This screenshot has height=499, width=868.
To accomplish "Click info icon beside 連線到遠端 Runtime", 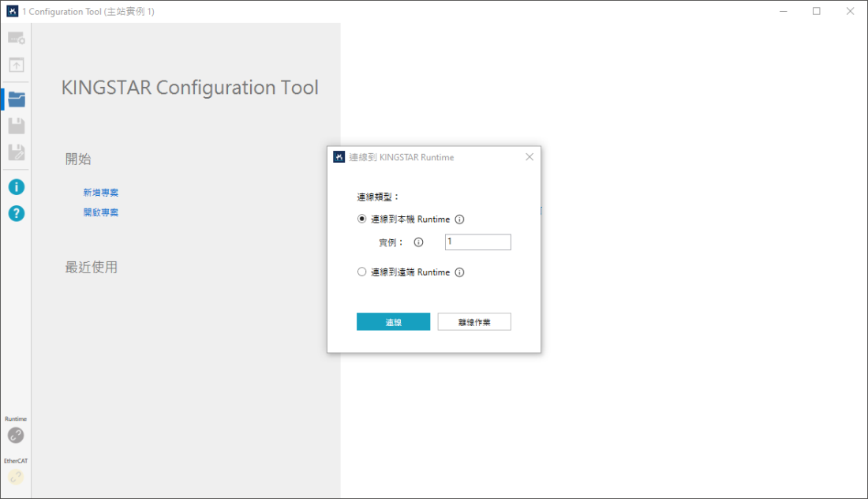I will coord(459,272).
